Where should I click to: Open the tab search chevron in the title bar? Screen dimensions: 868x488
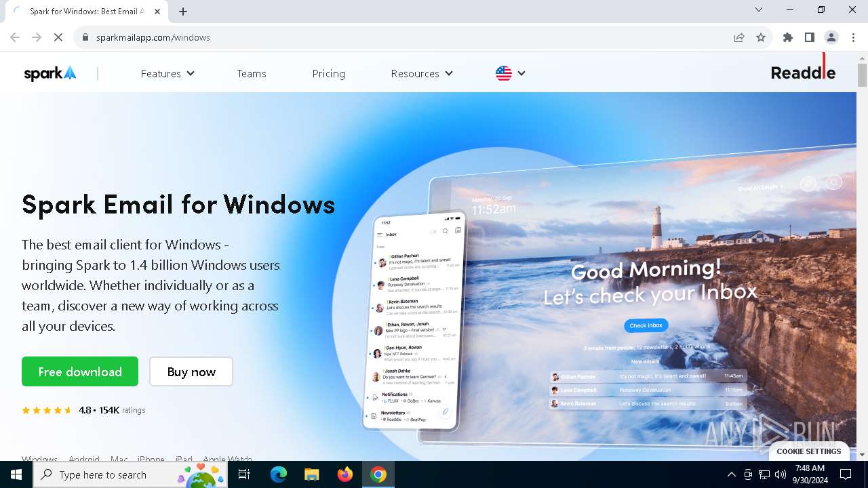[x=759, y=9]
